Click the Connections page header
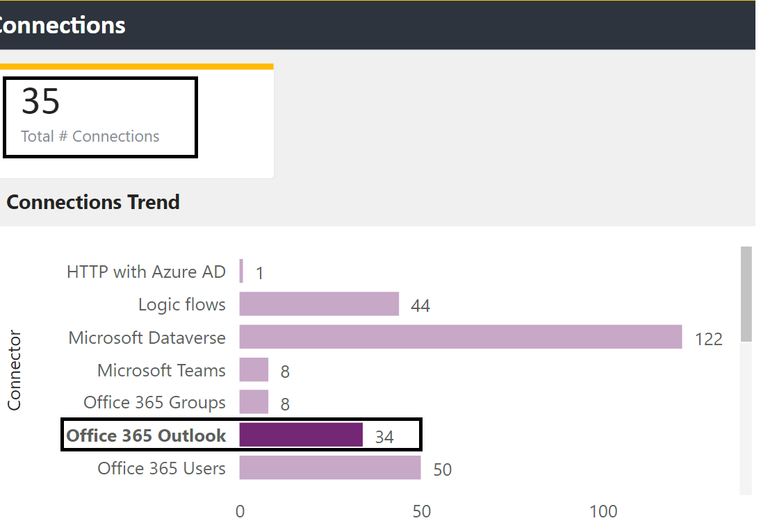Image resolution: width=761 pixels, height=532 pixels. [x=63, y=25]
